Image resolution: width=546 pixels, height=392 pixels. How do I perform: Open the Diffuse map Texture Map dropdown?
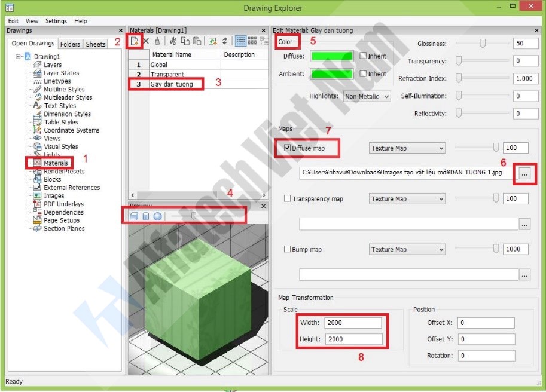pyautogui.click(x=407, y=148)
